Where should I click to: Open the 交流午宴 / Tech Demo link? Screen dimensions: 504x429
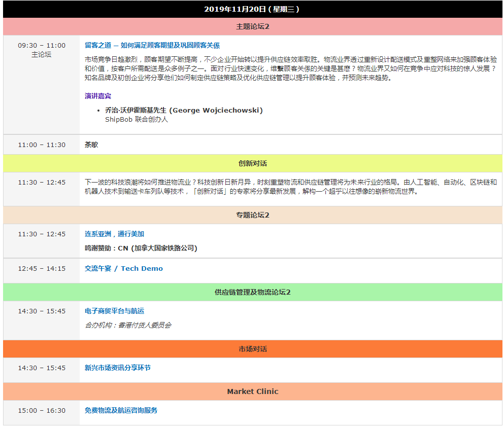(123, 268)
